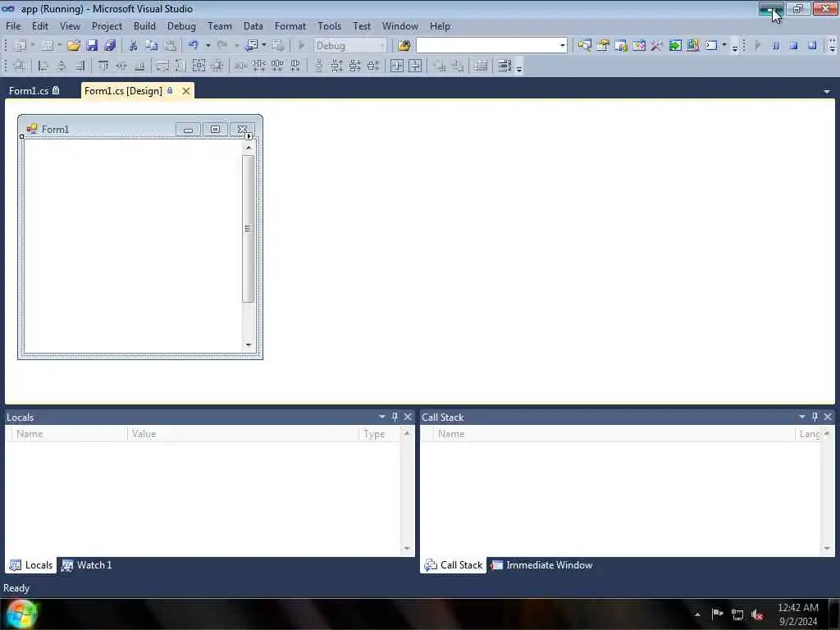Click Make Vertical Spacing Equal icon
This screenshot has width=840, height=630.
point(319,66)
